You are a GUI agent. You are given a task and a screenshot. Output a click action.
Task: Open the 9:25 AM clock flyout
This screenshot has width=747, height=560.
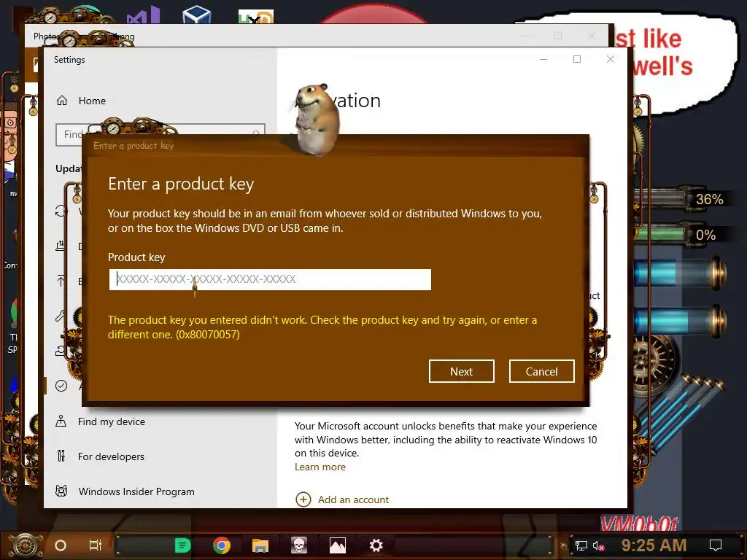[654, 545]
